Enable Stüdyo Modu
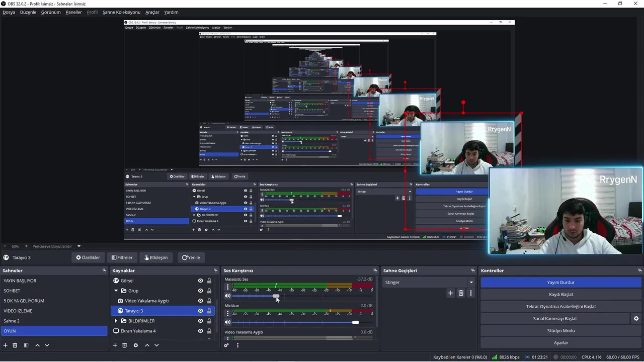 click(x=561, y=331)
